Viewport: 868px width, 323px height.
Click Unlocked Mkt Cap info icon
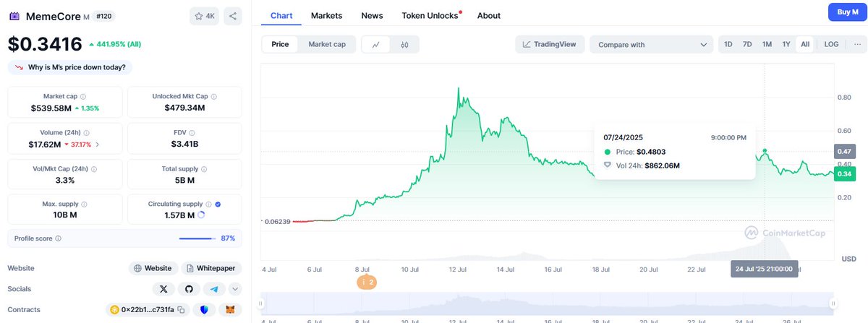[213, 96]
